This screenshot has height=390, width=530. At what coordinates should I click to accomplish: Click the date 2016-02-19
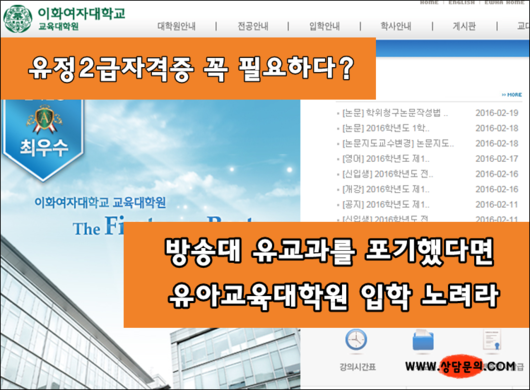pyautogui.click(x=497, y=113)
